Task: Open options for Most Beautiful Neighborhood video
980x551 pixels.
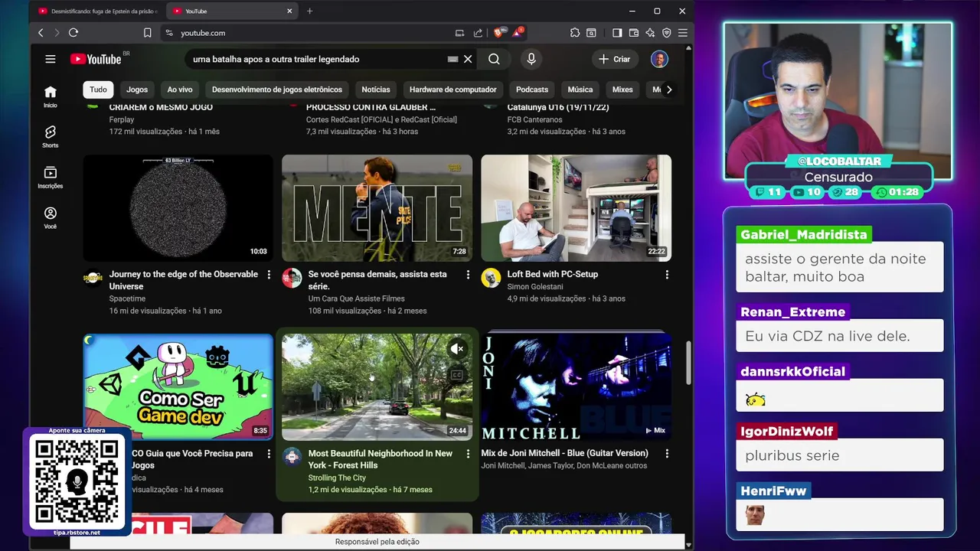Action: click(468, 454)
